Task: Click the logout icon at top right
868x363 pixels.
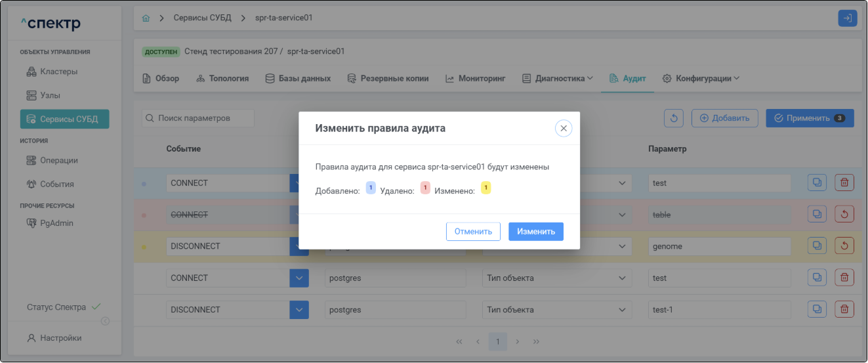Action: coord(847,18)
